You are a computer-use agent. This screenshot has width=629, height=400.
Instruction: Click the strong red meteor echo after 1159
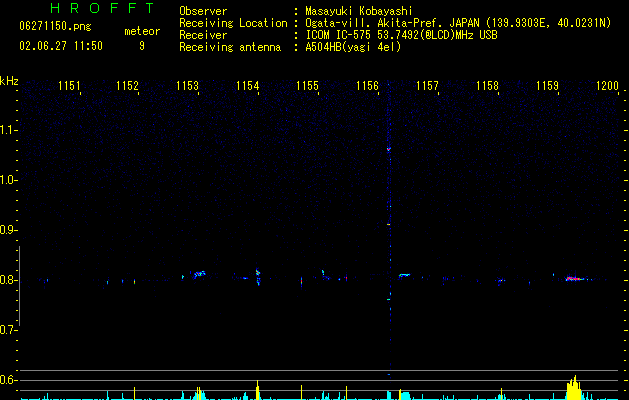click(x=576, y=278)
